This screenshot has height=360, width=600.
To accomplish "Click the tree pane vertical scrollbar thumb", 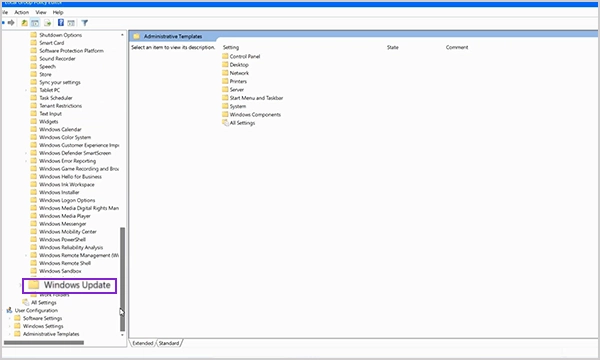I will [122, 279].
